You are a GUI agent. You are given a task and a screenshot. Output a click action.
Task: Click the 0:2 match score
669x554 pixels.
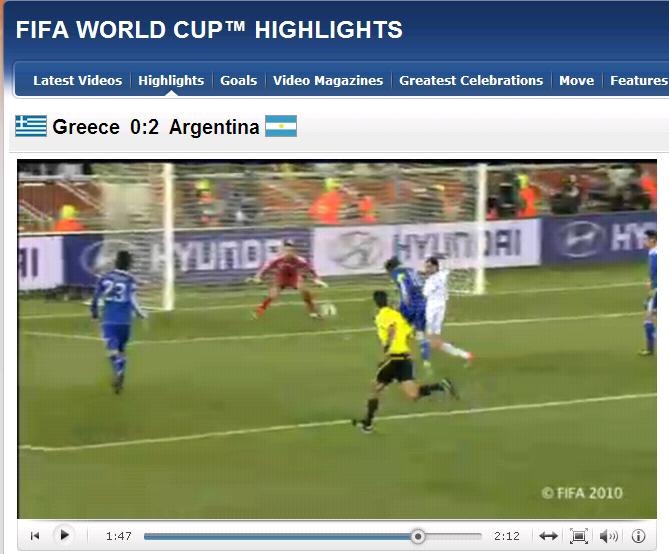pyautogui.click(x=144, y=127)
